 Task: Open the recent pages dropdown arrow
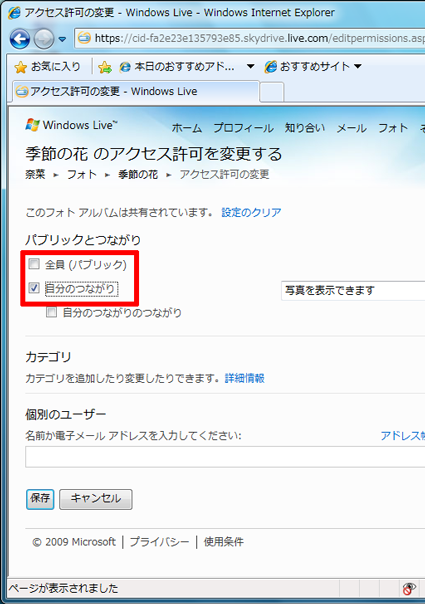62,39
